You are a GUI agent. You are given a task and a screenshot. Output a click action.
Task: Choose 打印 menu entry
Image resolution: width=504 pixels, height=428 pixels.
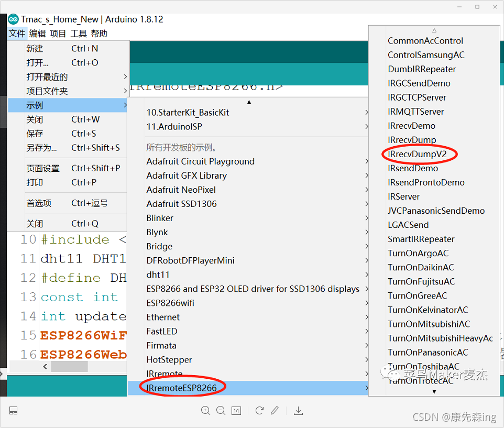click(68, 182)
